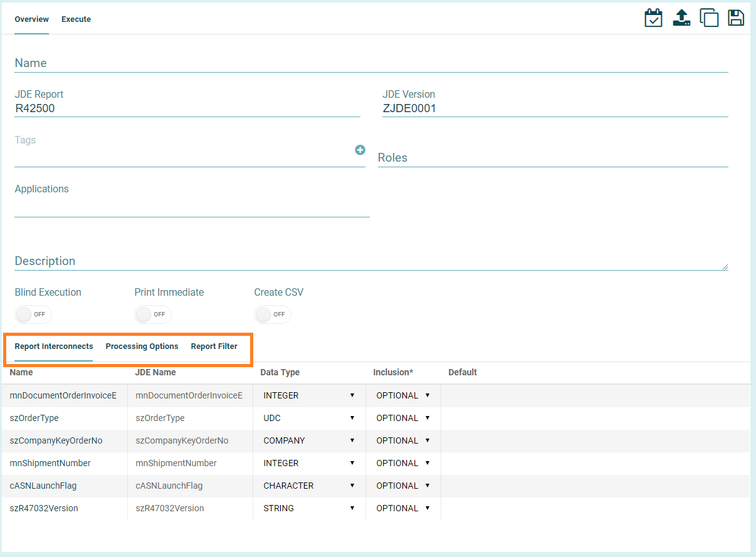This screenshot has width=756, height=557.
Task: Expand Inclusion dropdown for mnShipmentNumber
Action: tap(402, 463)
